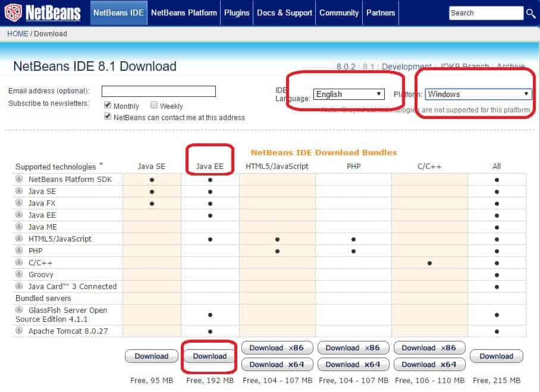Open the Partners nav tab
Image resolution: width=540 pixels, height=392 pixels.
381,12
